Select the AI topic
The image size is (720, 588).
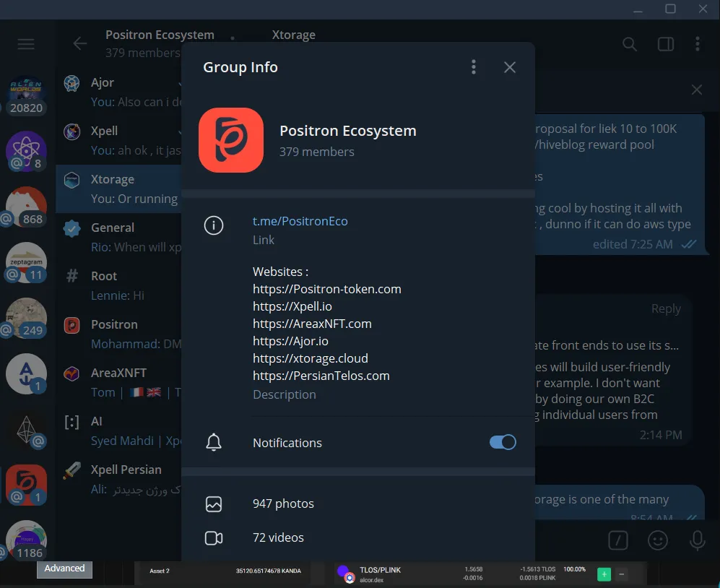tap(118, 431)
